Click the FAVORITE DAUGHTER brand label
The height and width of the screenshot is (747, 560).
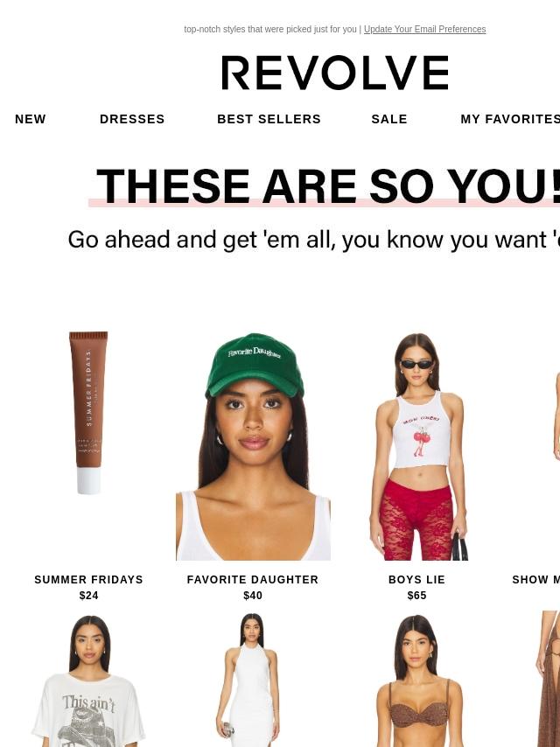point(253,580)
